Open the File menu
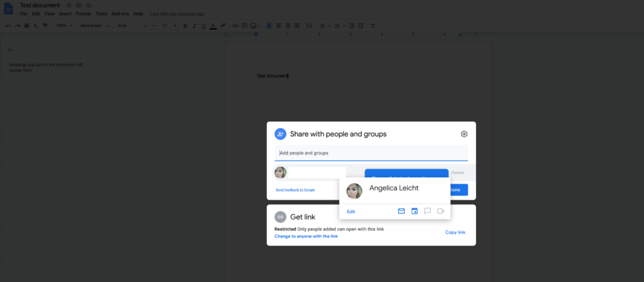The image size is (644, 282). 24,13
